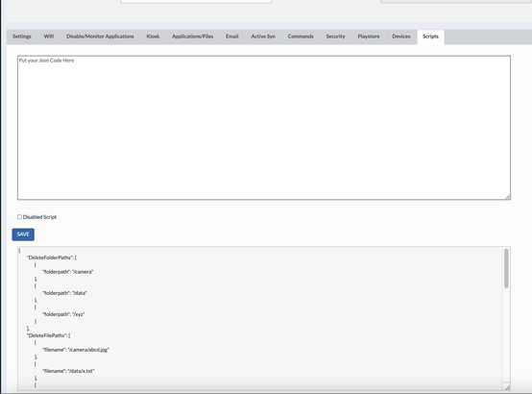Open the Commands tab

pyautogui.click(x=301, y=37)
